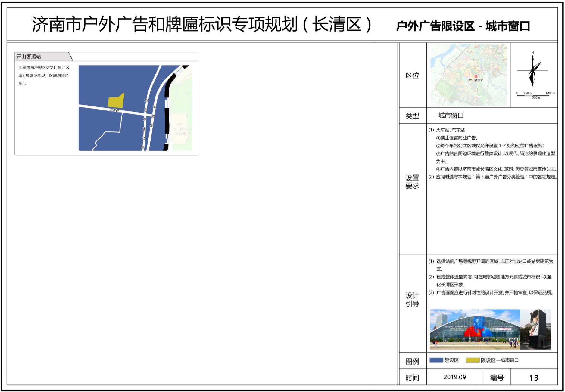Click the 大学路 road label on the map
This screenshot has height=392, width=565.
pos(114,110)
